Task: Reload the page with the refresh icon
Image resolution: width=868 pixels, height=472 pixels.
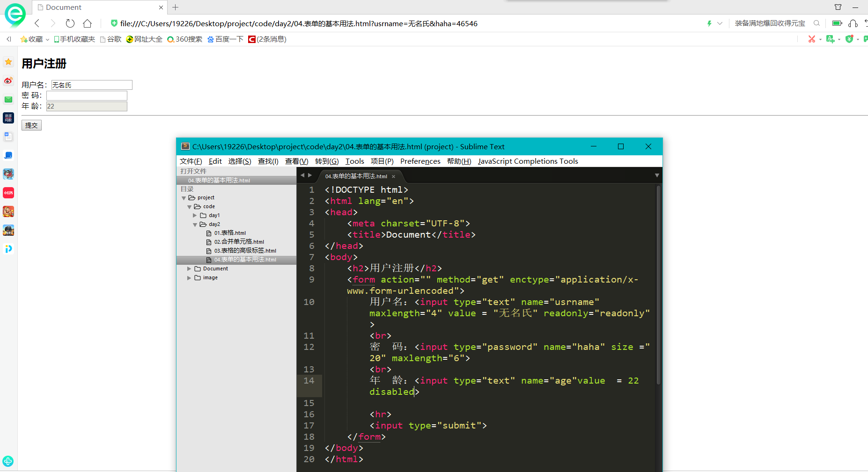Action: pos(70,23)
